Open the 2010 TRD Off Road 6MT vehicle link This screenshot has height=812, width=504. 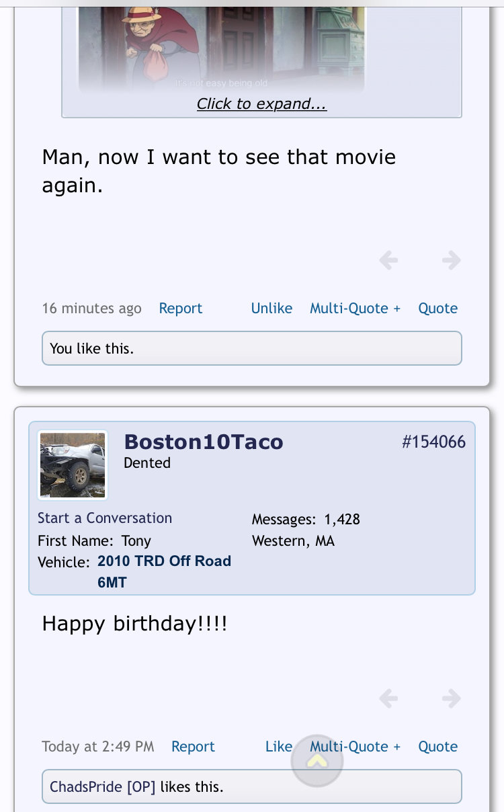tap(164, 571)
